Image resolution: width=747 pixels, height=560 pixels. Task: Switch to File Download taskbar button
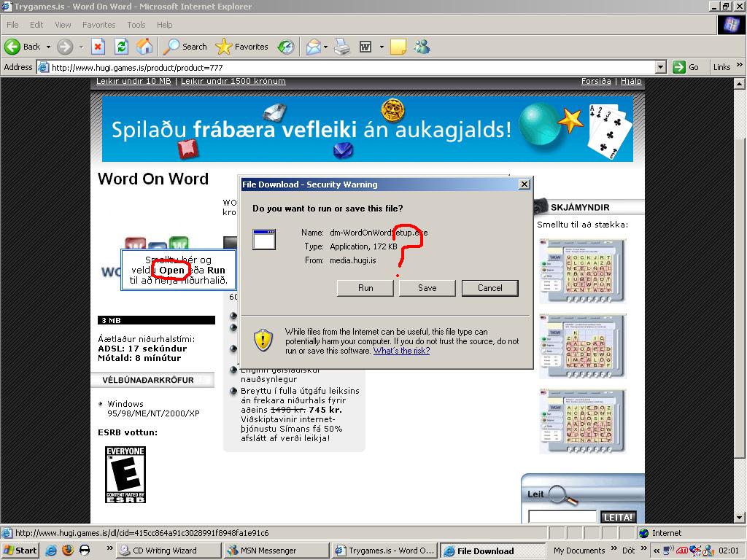[492, 551]
